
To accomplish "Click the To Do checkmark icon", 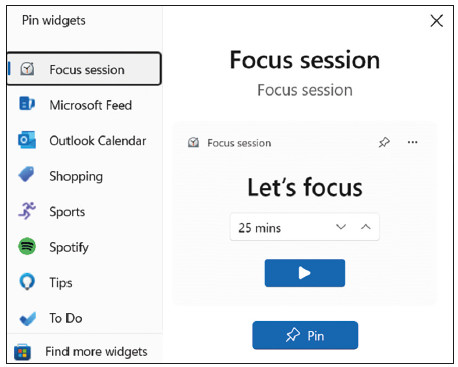I will tap(27, 319).
